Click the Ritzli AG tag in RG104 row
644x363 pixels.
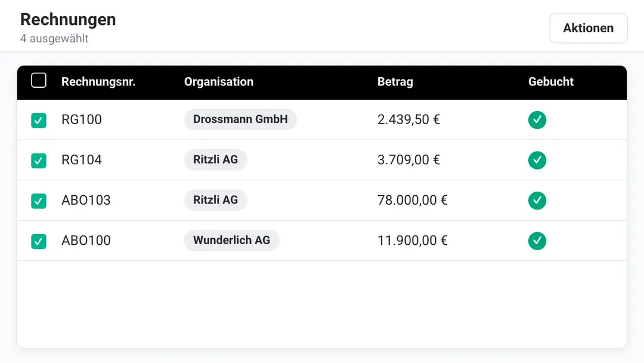click(215, 159)
